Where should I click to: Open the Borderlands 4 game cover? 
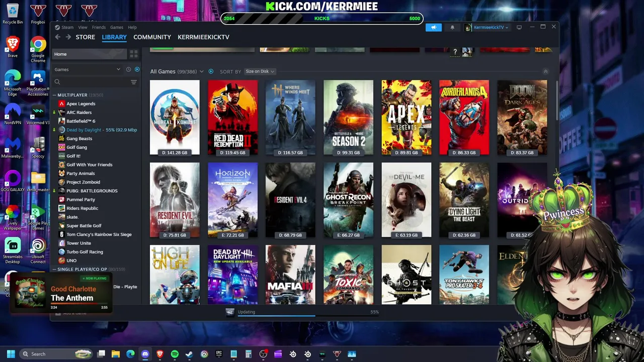[x=464, y=118]
